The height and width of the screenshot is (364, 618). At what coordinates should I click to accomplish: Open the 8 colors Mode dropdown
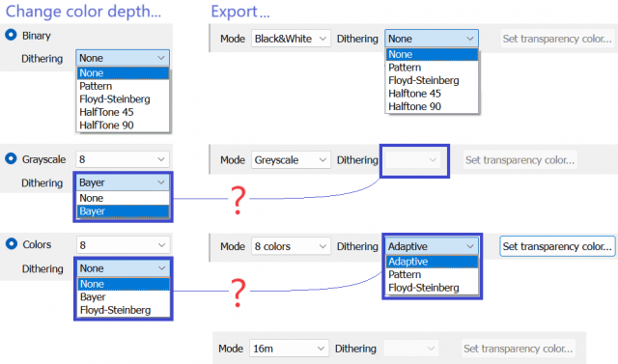[291, 246]
